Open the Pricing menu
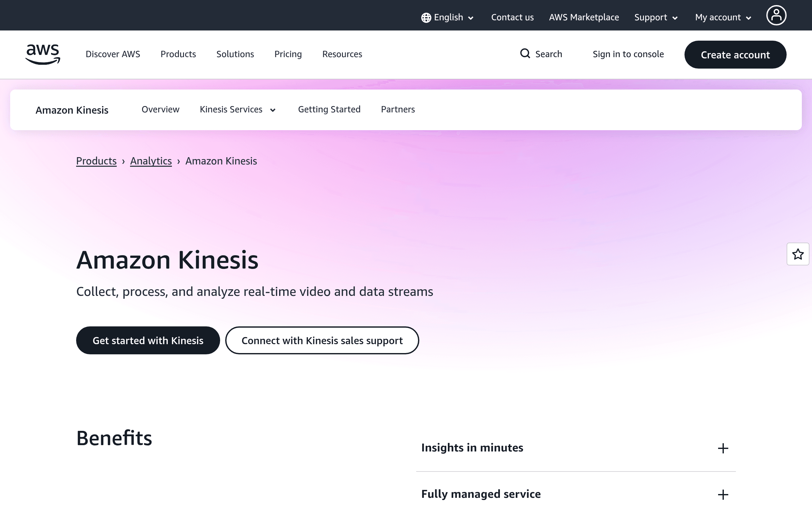 [288, 54]
